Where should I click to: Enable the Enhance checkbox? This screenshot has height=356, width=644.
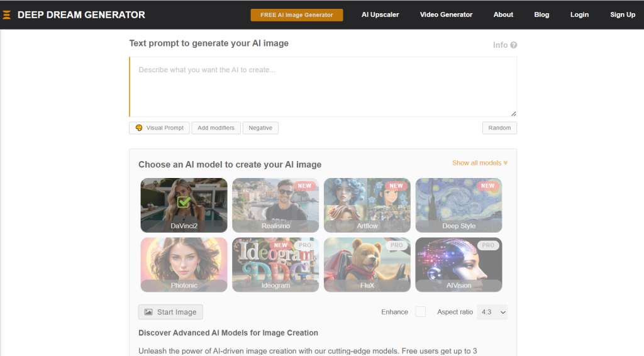pos(421,312)
